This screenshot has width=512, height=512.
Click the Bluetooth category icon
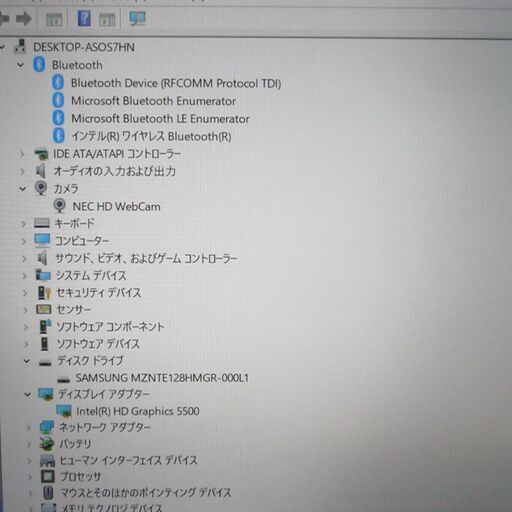[39, 64]
